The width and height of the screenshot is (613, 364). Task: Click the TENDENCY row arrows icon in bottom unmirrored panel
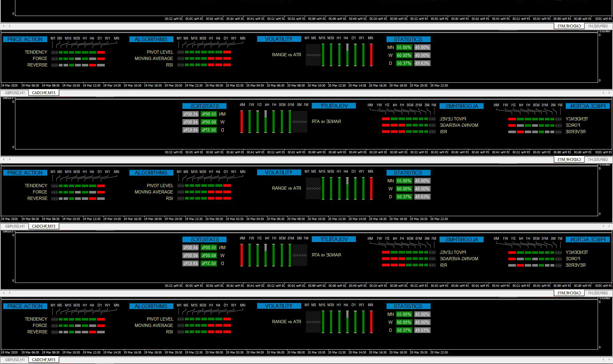pyautogui.click(x=54, y=319)
